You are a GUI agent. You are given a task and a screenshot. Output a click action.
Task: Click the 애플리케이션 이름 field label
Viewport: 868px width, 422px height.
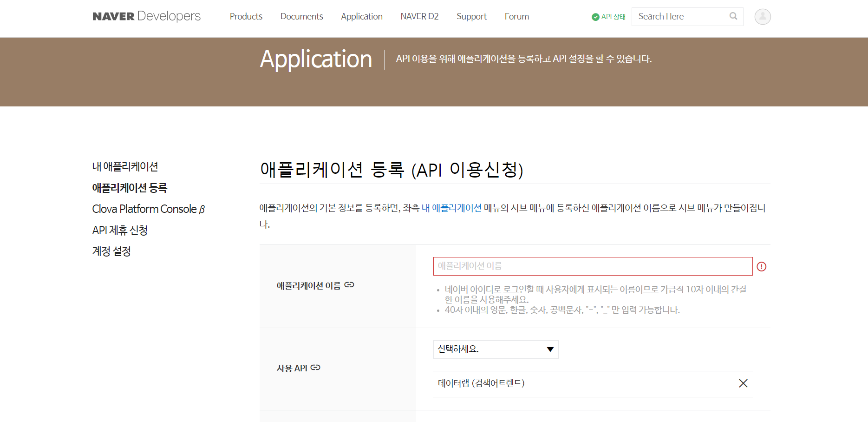click(309, 285)
